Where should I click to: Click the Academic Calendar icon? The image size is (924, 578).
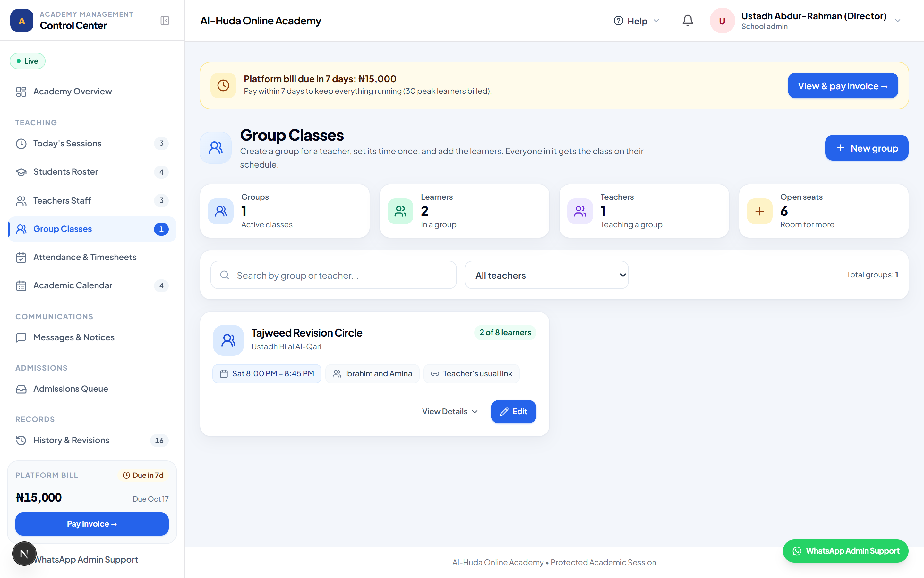(x=21, y=285)
